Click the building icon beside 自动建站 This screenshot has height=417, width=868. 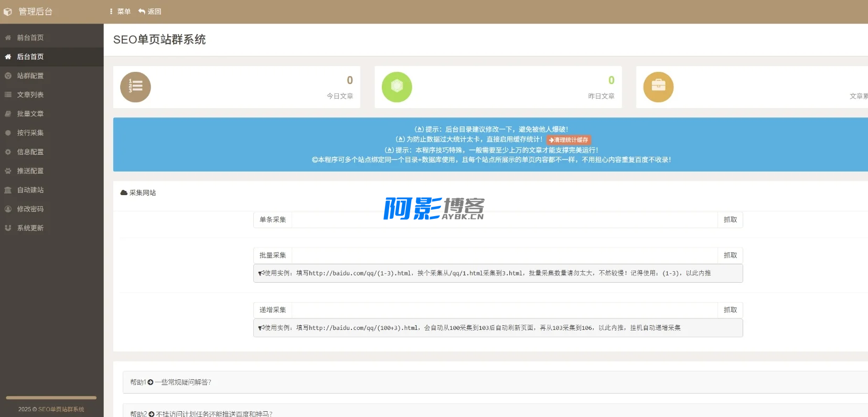coord(8,190)
